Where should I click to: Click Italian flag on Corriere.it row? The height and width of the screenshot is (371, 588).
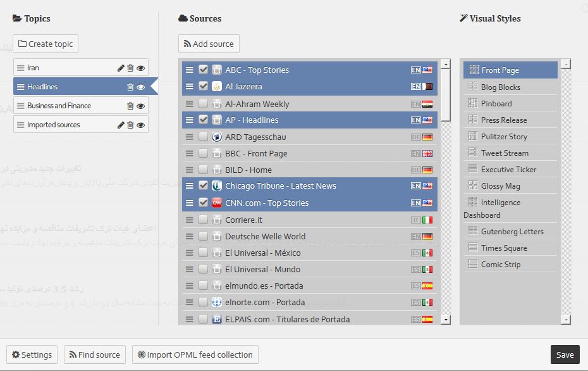pos(427,220)
